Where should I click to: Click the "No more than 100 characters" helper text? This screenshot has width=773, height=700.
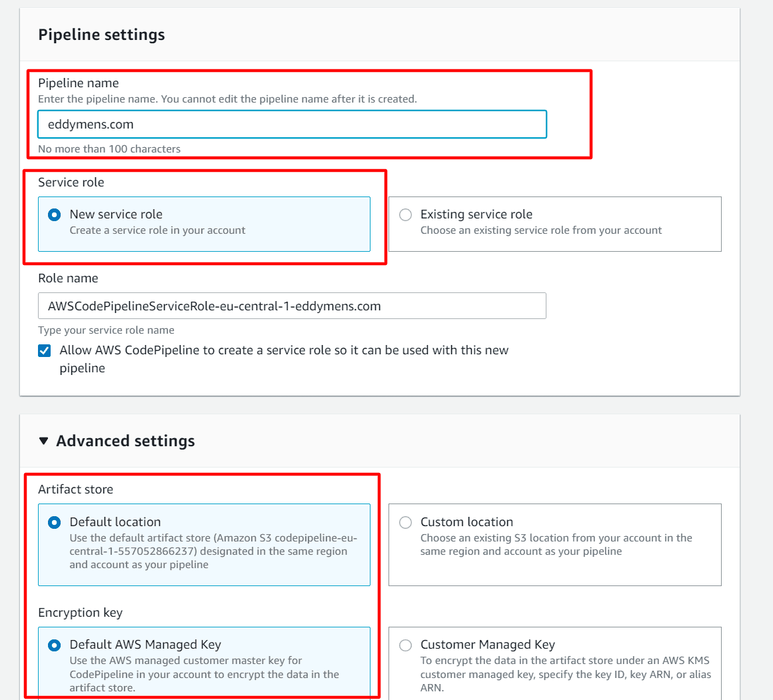pyautogui.click(x=109, y=149)
